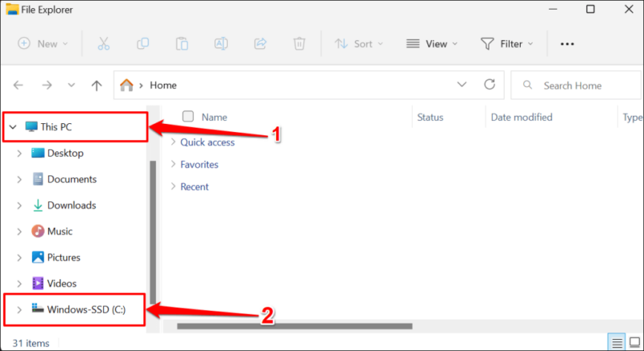
Task: Select Downloads in navigation pane
Action: pyautogui.click(x=64, y=205)
